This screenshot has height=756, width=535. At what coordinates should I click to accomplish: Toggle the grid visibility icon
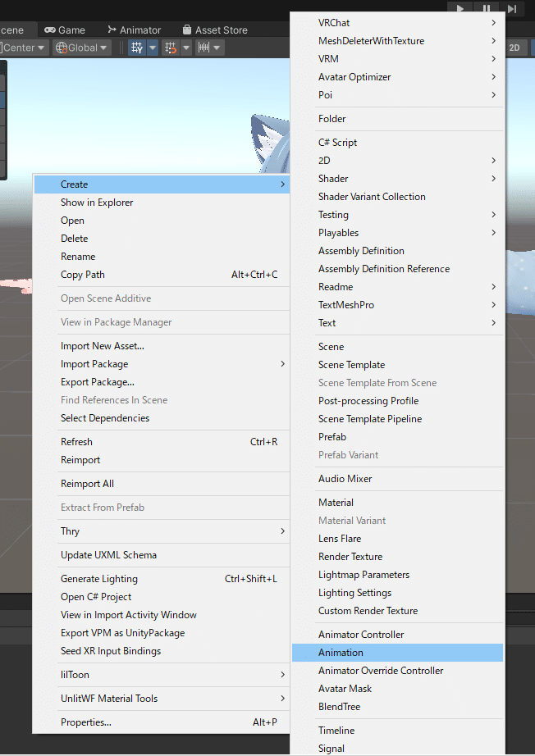137,48
